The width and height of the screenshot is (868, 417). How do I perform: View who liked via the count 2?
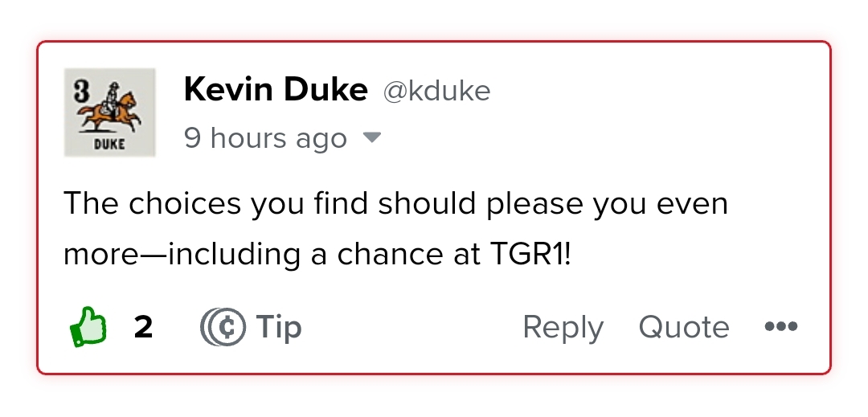point(143,327)
